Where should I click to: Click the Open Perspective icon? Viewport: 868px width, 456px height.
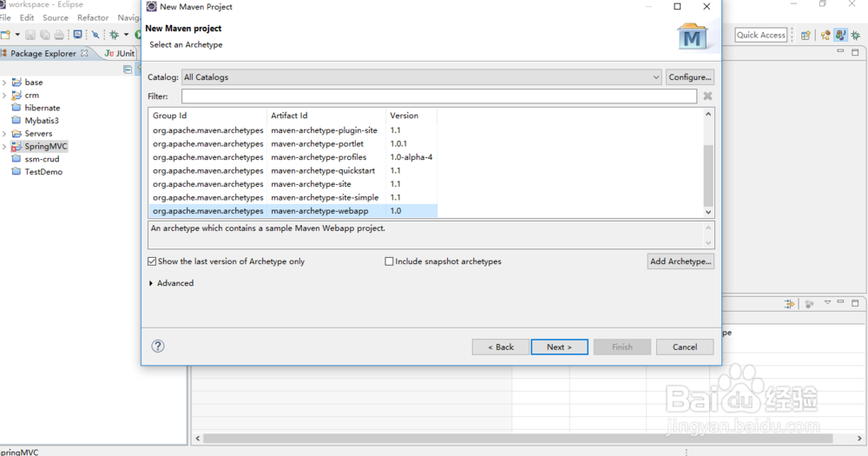tap(806, 35)
